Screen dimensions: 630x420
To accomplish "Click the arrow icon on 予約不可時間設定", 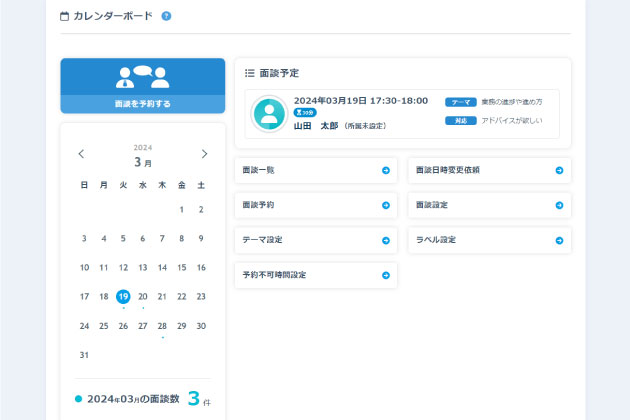I will pyautogui.click(x=386, y=275).
